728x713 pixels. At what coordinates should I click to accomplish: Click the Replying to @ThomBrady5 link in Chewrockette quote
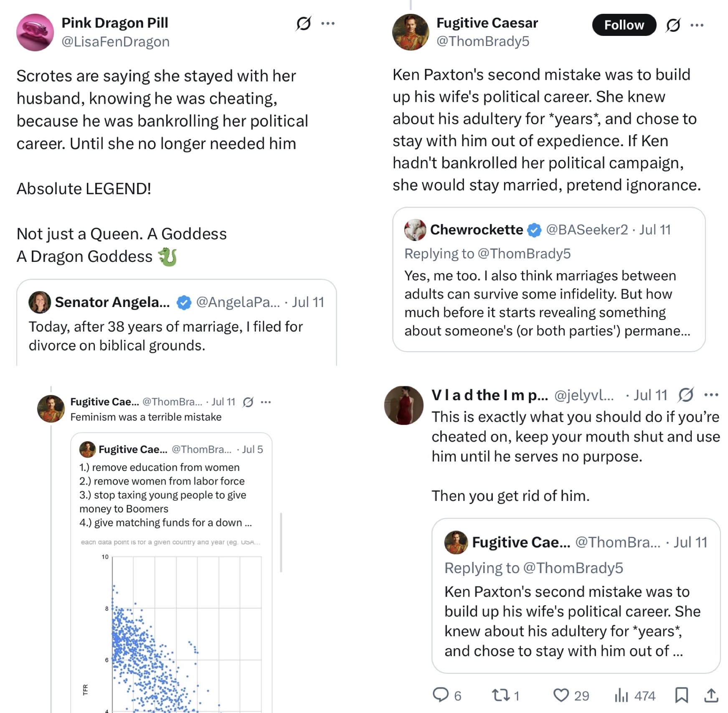(487, 254)
